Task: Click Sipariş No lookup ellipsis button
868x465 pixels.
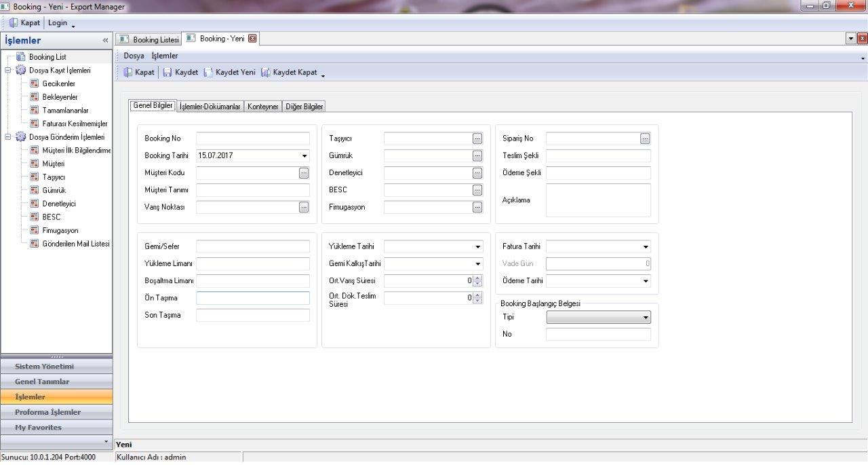Action: [645, 138]
